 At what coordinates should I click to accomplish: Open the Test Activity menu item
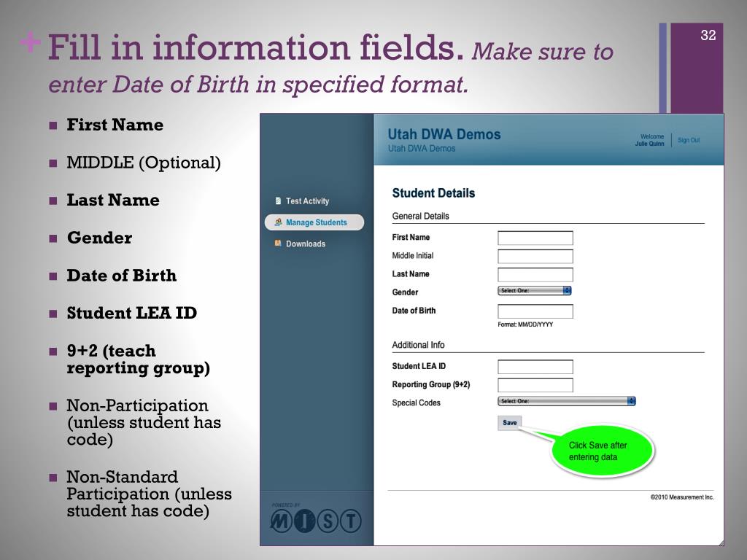307,201
